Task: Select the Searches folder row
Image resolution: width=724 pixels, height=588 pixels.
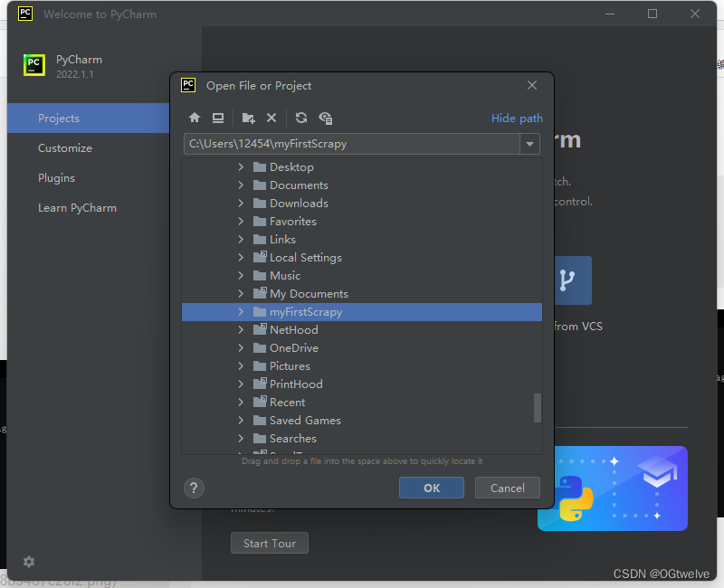Action: 362,439
